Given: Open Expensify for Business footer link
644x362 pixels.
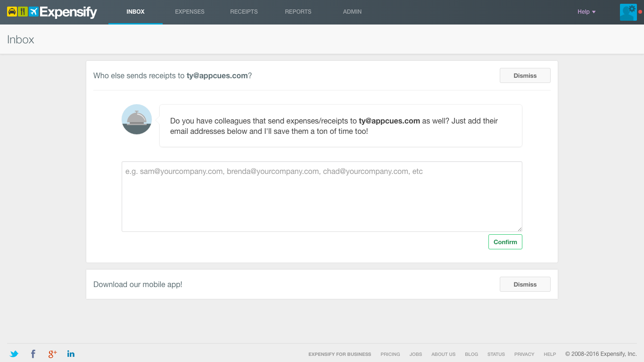Looking at the screenshot, I should point(339,354).
